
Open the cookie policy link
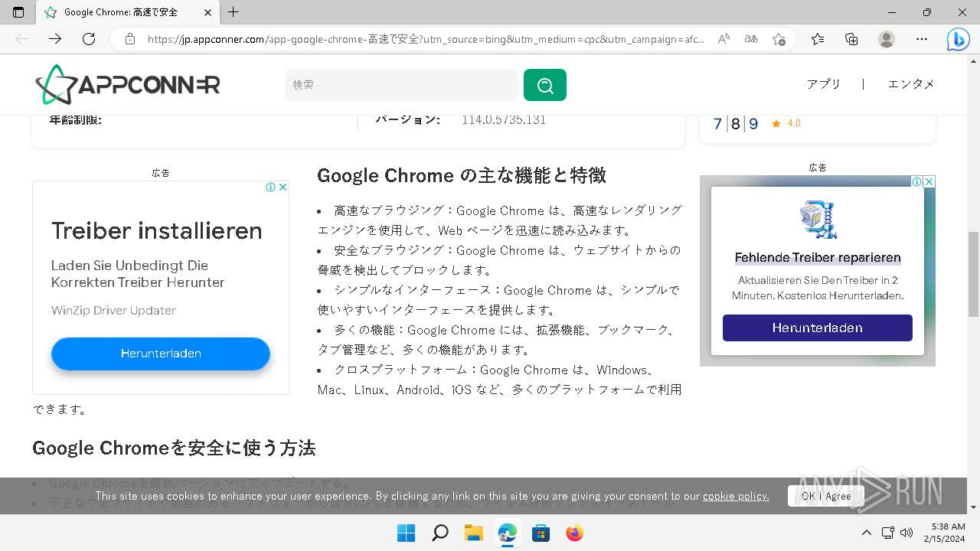(x=736, y=496)
